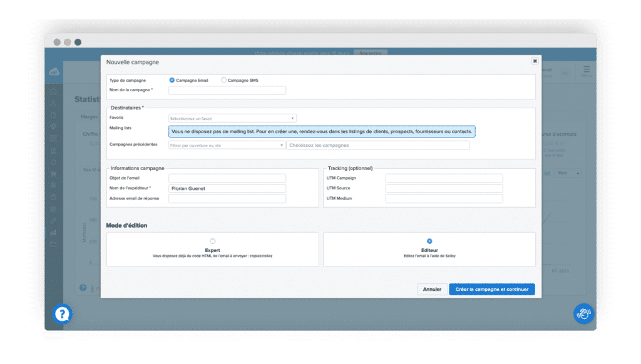Switch to the Marges tab
The width and height of the screenshot is (641, 364).
pyautogui.click(x=88, y=116)
